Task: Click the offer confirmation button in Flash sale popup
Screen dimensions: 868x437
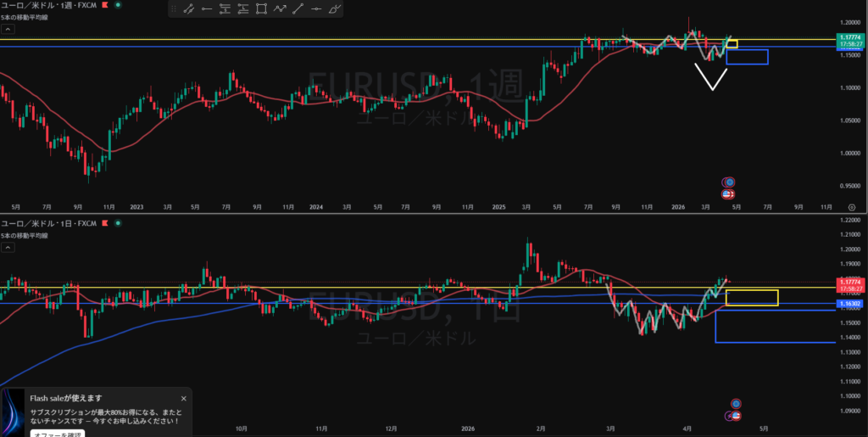Action: (57, 434)
